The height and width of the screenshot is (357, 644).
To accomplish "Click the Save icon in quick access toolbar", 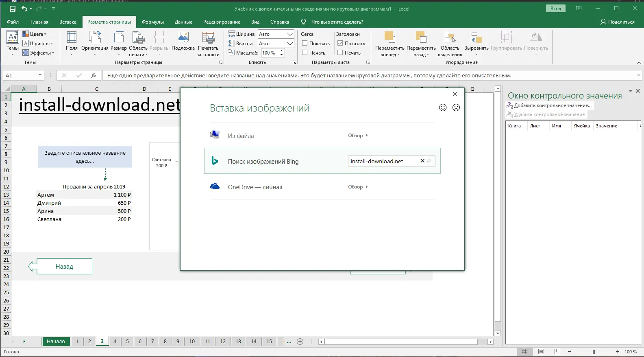I will click(13, 9).
